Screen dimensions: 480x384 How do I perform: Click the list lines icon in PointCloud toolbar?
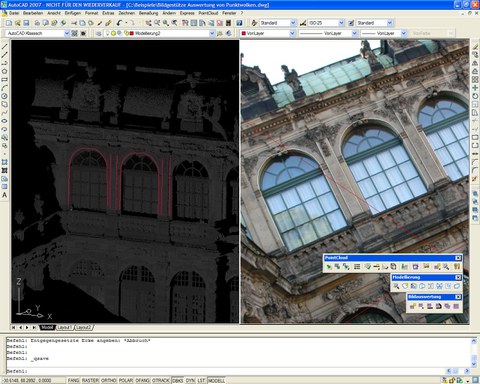pyautogui.click(x=357, y=267)
